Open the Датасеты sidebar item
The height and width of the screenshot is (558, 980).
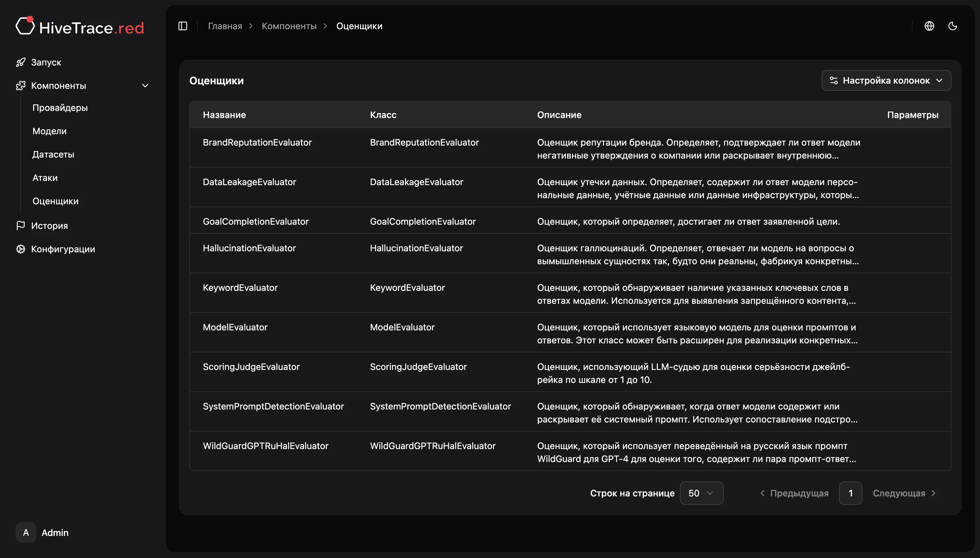pyautogui.click(x=53, y=154)
